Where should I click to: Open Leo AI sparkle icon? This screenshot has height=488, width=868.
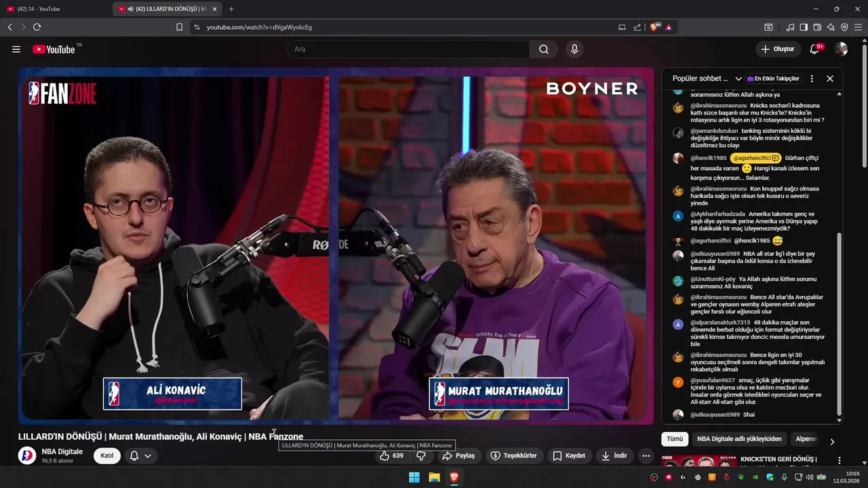(x=831, y=27)
